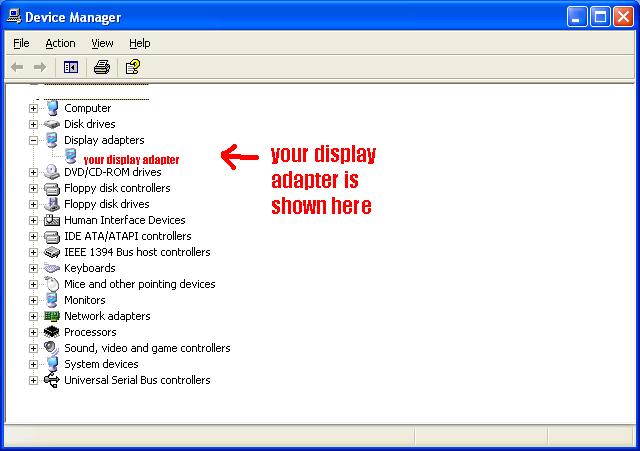
Task: Select the Mice and other pointing devices icon
Action: (52, 284)
